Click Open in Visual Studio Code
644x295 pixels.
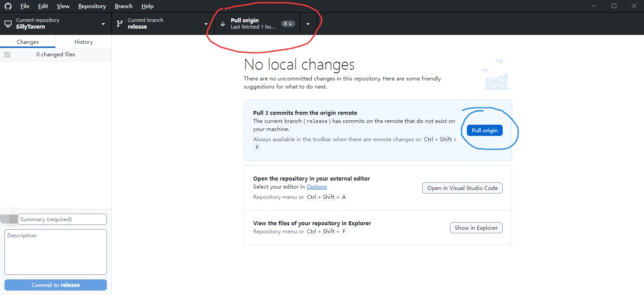(x=462, y=188)
